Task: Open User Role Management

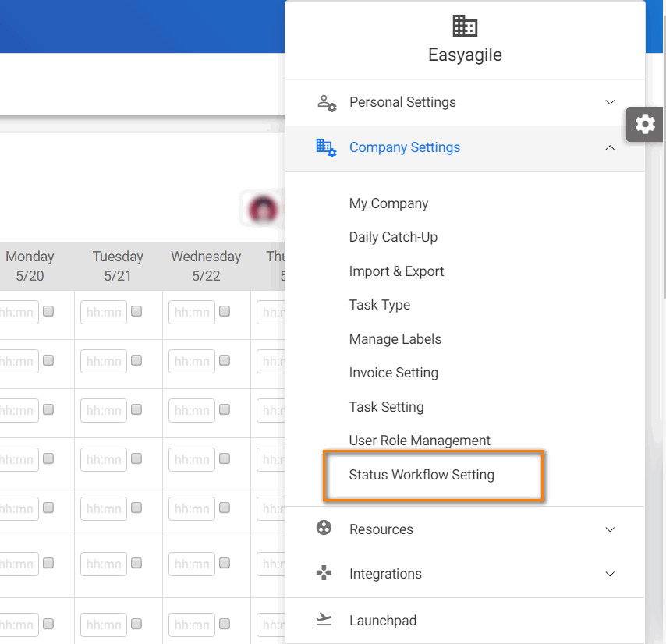Action: tap(420, 441)
